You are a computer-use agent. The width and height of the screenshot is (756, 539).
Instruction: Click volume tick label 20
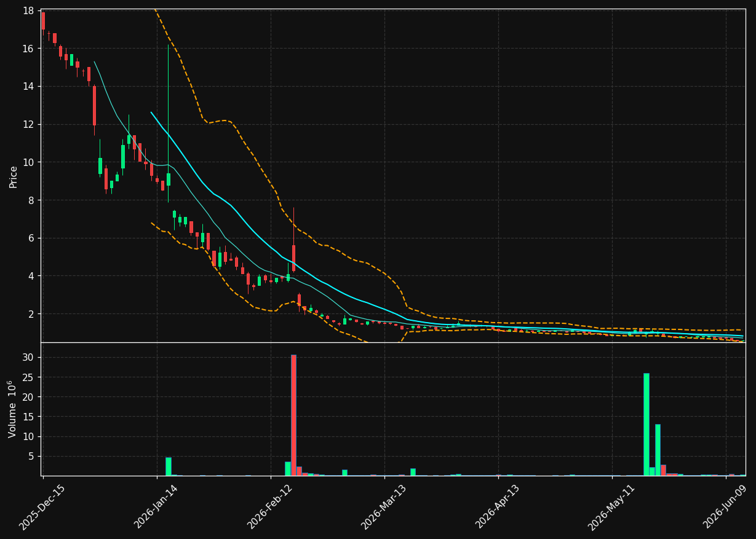click(x=28, y=397)
